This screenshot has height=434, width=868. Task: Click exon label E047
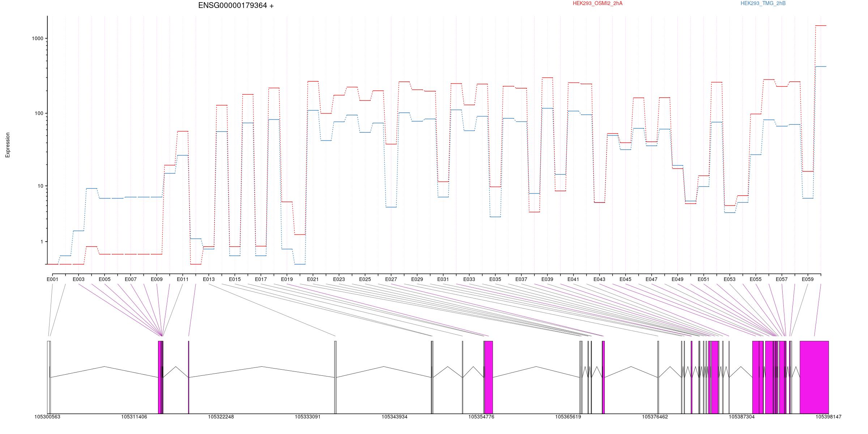coord(651,279)
